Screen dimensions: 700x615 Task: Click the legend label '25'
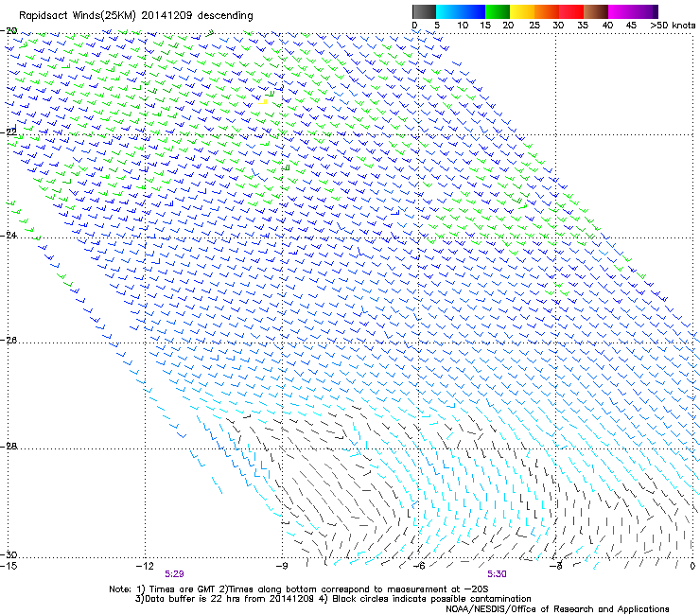[x=534, y=26]
